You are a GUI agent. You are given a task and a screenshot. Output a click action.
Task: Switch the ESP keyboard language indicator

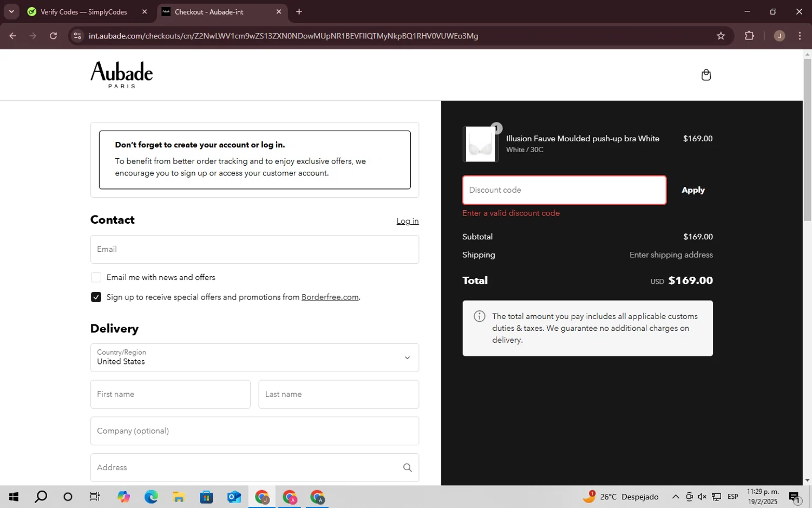click(733, 497)
